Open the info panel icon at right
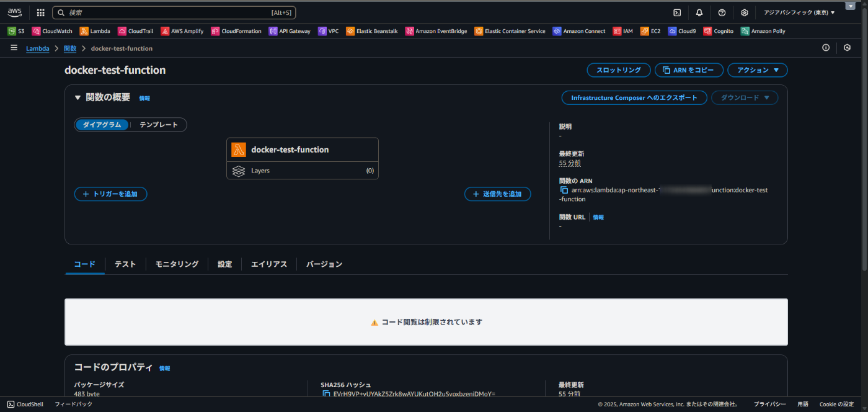Viewport: 868px width, 412px height. pyautogui.click(x=826, y=48)
